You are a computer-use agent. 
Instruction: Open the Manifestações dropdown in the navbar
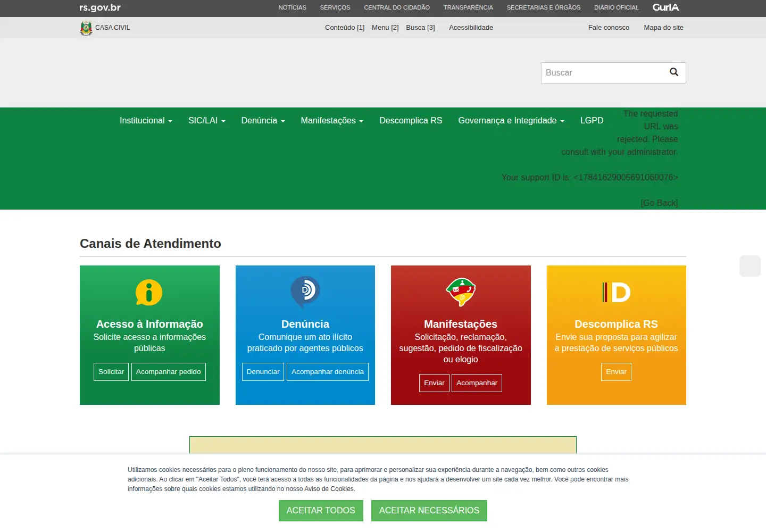[x=332, y=121]
